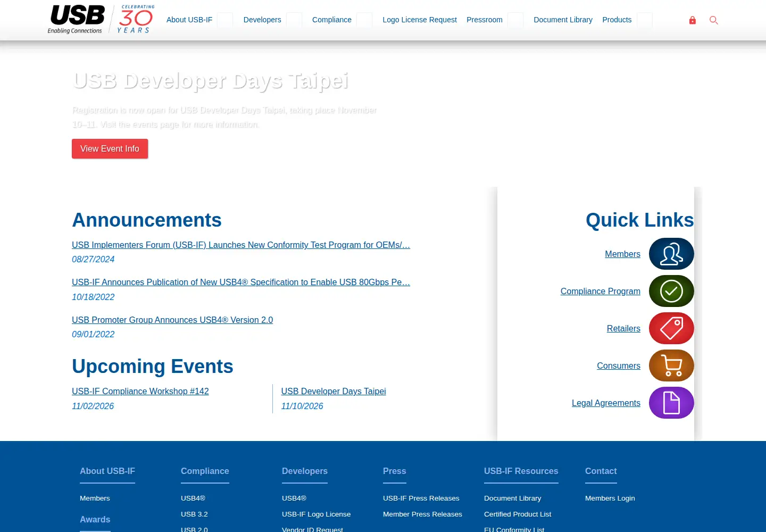The image size is (766, 532).
Task: Open Document Library in the top navigation
Action: [563, 20]
